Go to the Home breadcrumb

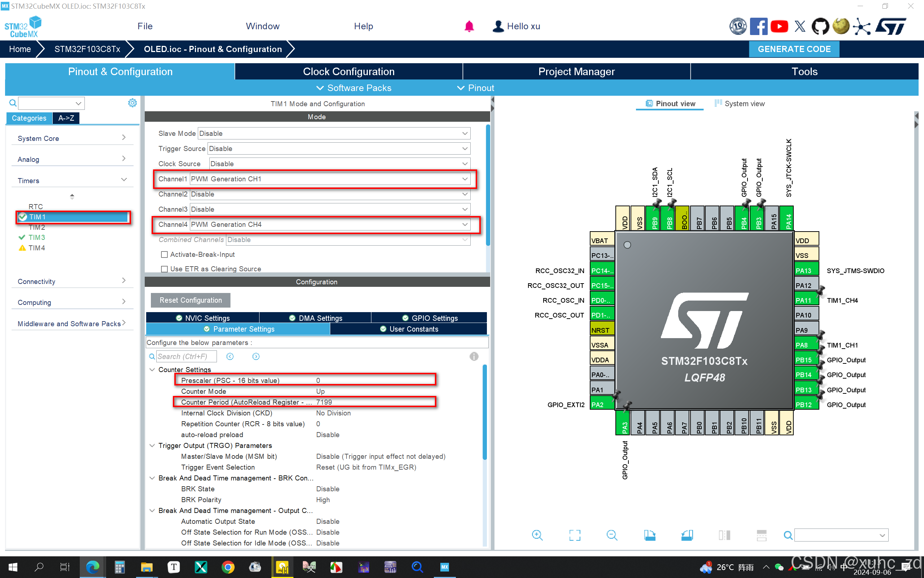click(20, 49)
